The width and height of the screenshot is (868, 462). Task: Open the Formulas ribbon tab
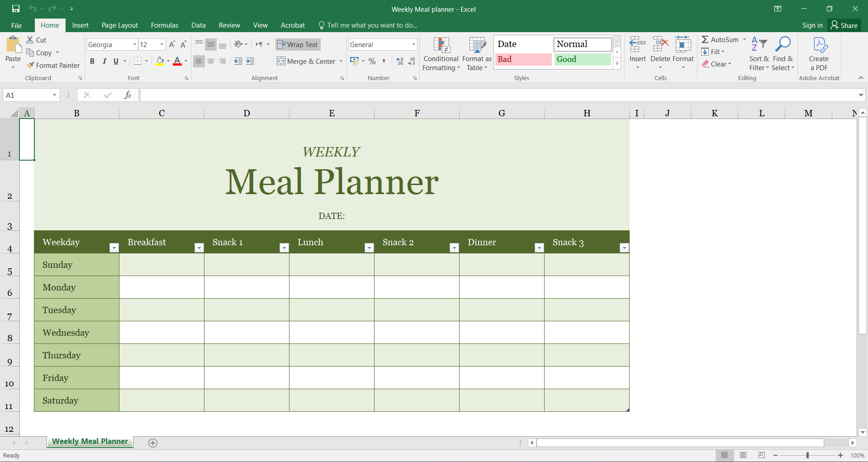click(164, 25)
